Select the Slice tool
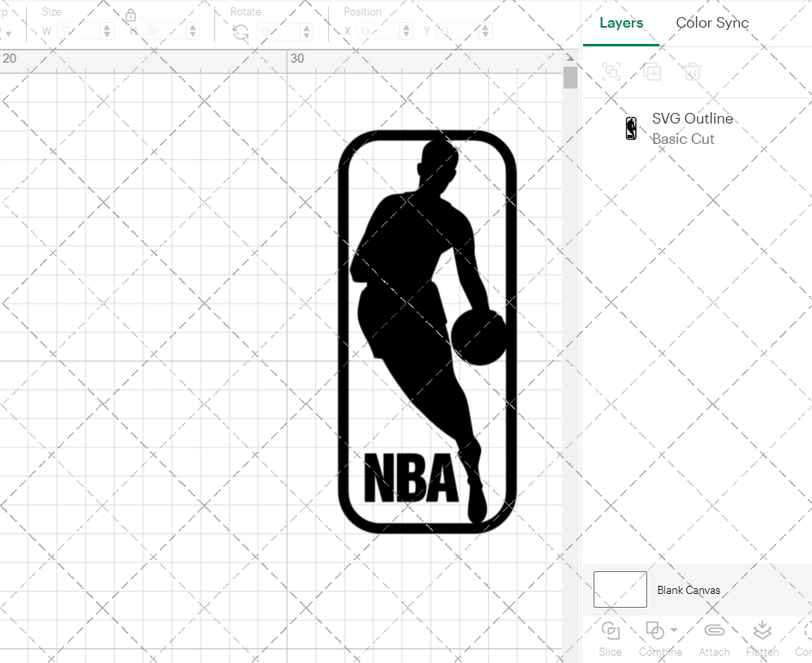The height and width of the screenshot is (663, 812). [610, 630]
